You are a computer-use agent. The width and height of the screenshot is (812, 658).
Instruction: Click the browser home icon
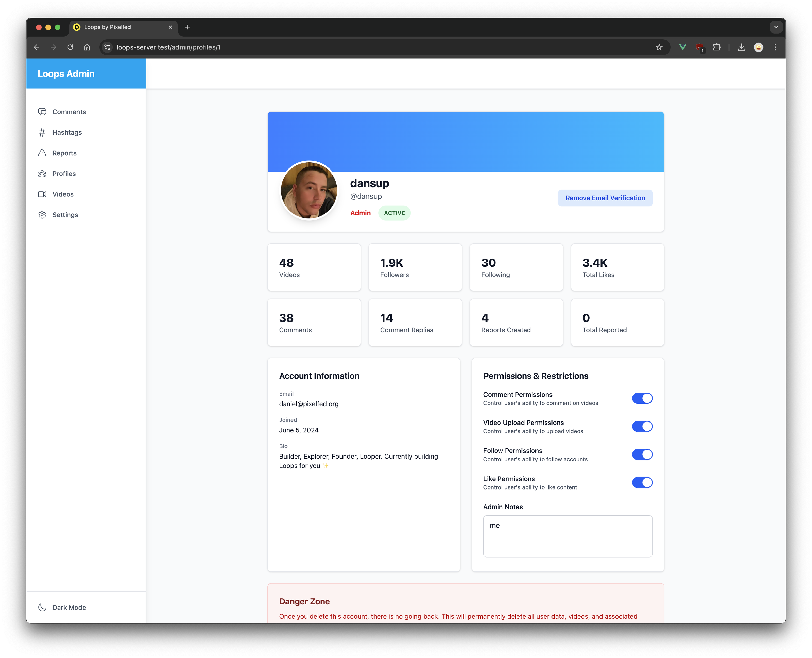(x=87, y=47)
